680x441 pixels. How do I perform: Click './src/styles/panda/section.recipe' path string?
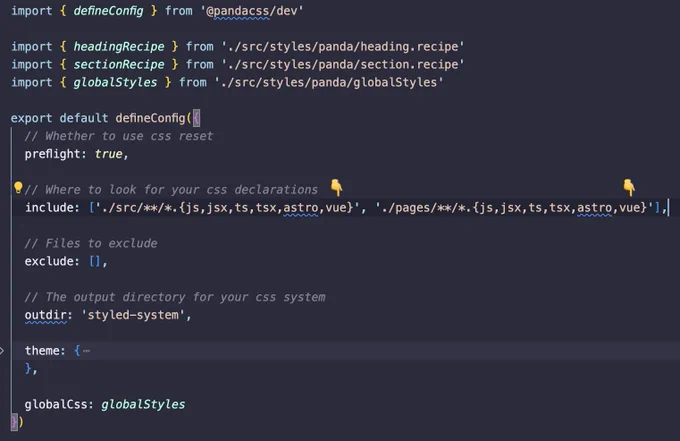click(x=343, y=64)
